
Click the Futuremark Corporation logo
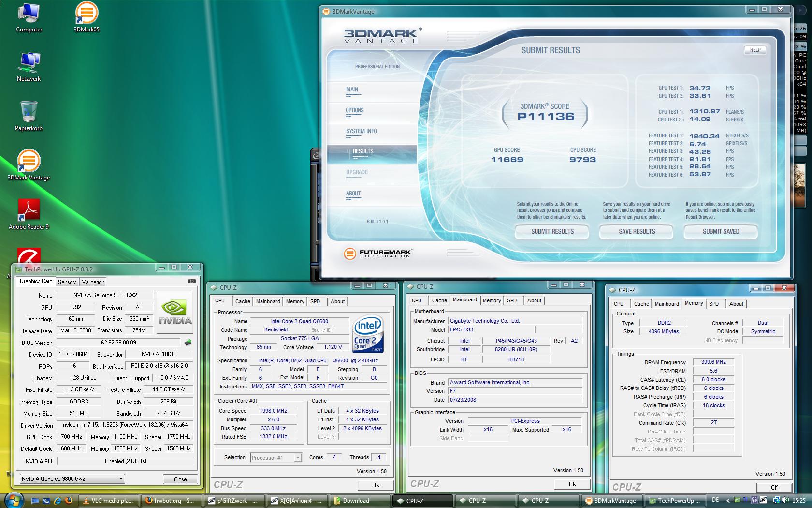(x=377, y=253)
